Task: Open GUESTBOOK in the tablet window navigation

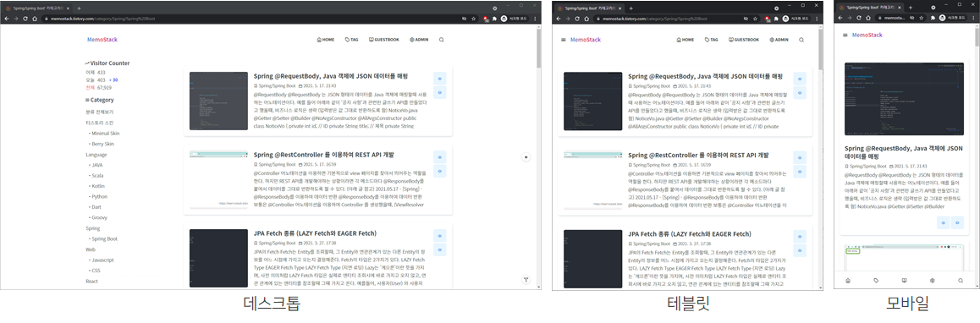Action: 745,40
